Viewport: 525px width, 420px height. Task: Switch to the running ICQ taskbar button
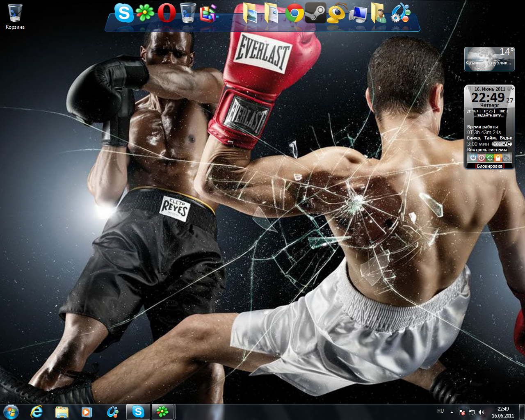tap(163, 411)
